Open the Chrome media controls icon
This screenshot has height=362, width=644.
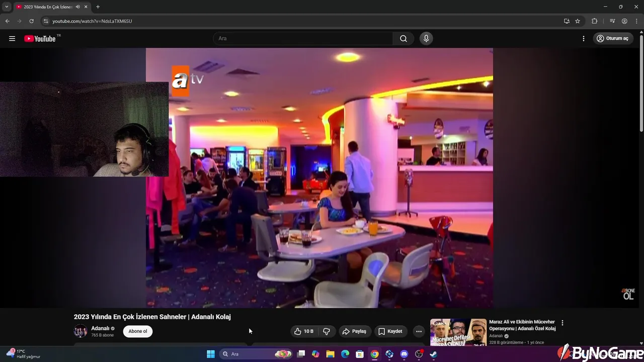pyautogui.click(x=612, y=21)
